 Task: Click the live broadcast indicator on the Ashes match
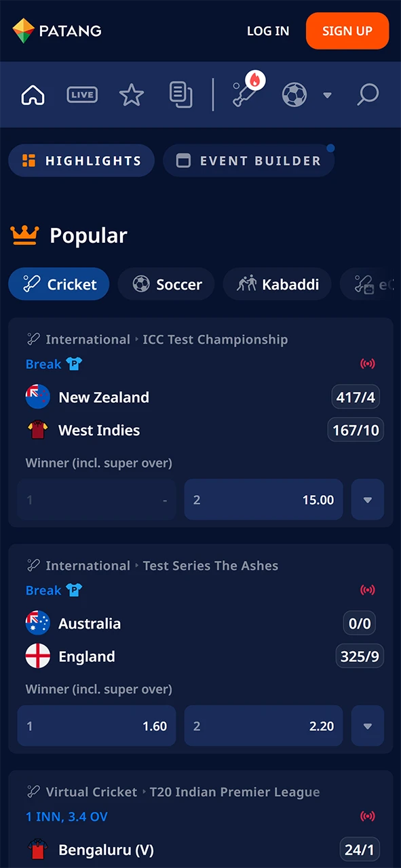367,590
